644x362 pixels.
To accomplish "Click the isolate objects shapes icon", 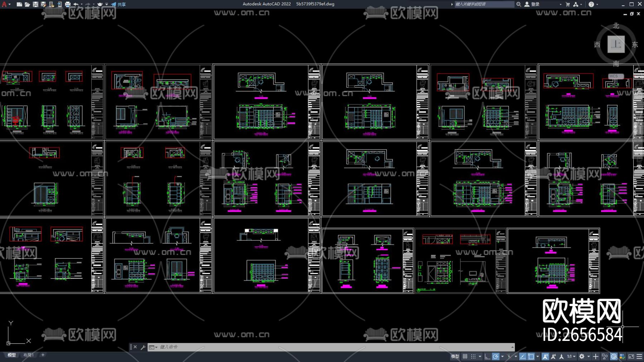I will [605, 356].
